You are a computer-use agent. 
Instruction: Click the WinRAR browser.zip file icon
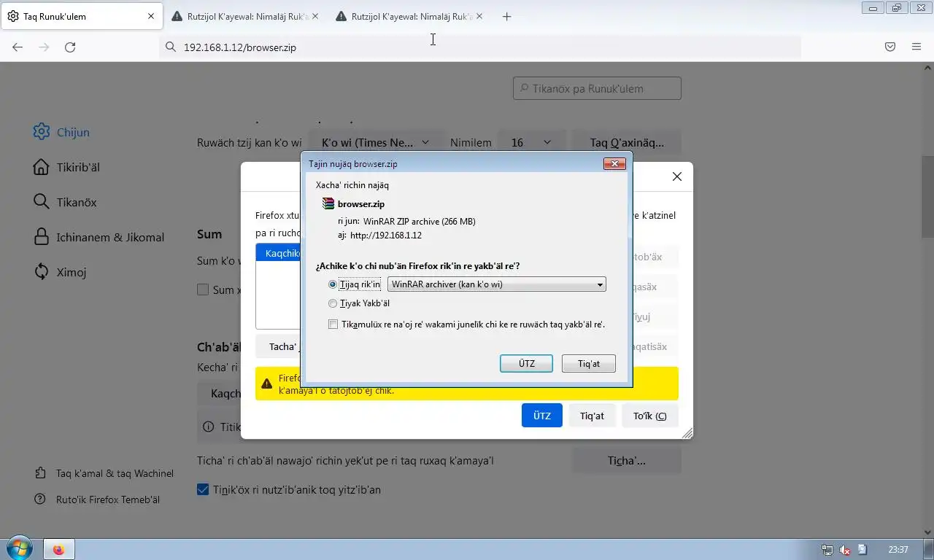point(328,204)
